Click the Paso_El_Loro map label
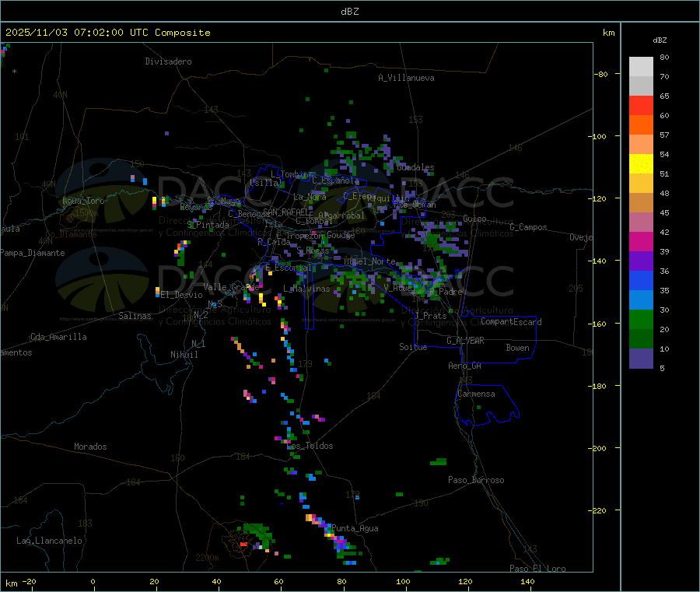Viewport: 700px width, 592px height. point(537,569)
